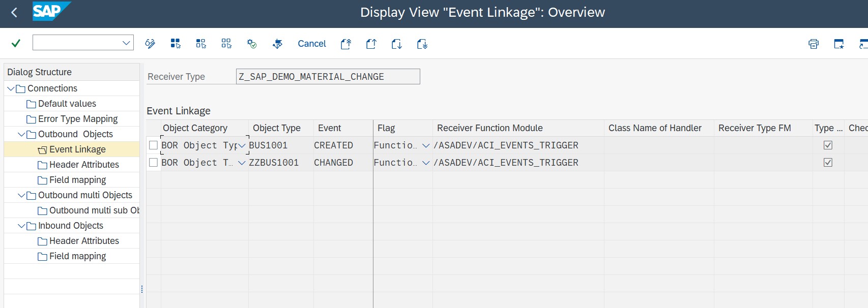Click the Outbound multi Objects folder icon
This screenshot has width=868, height=308.
pos(32,196)
